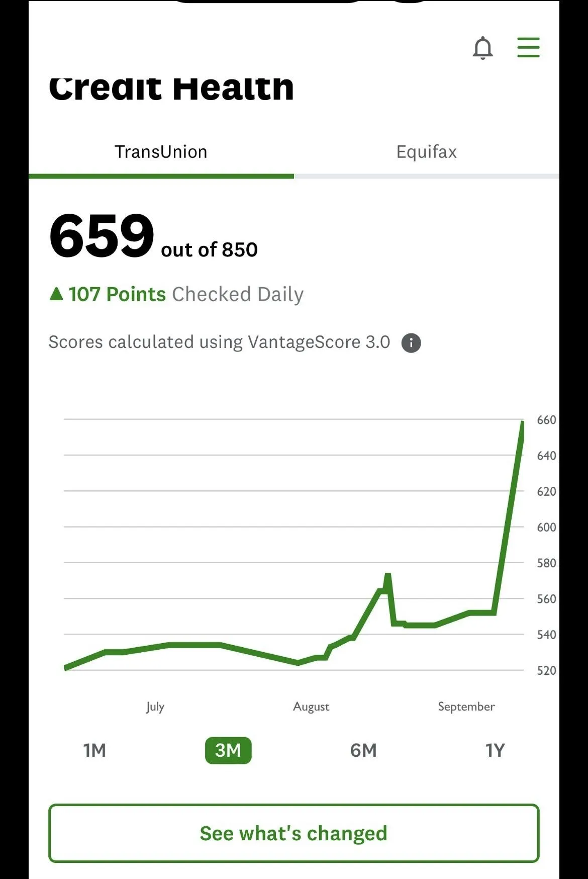588x879 pixels.
Task: Tap the VantageScore info icon
Action: point(411,343)
